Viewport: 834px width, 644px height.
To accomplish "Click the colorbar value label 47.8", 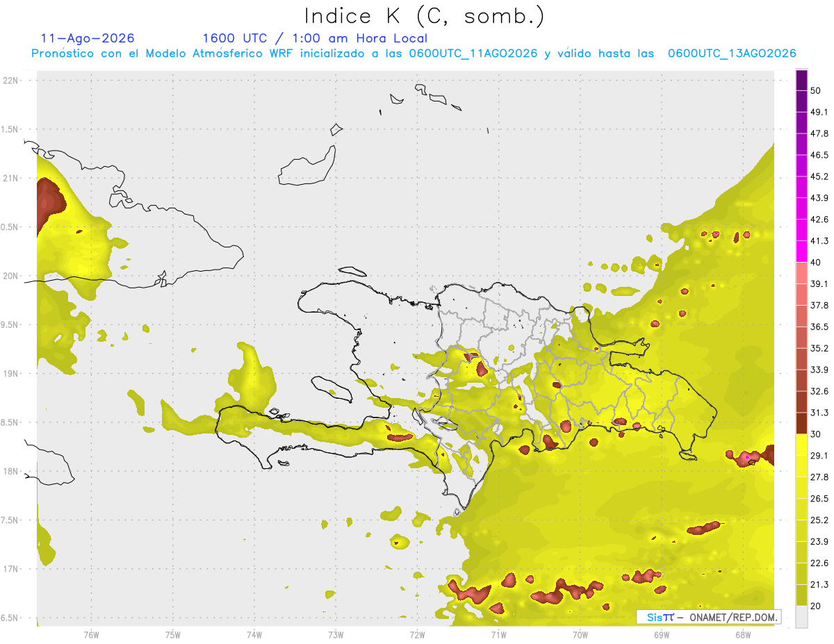I will [819, 133].
